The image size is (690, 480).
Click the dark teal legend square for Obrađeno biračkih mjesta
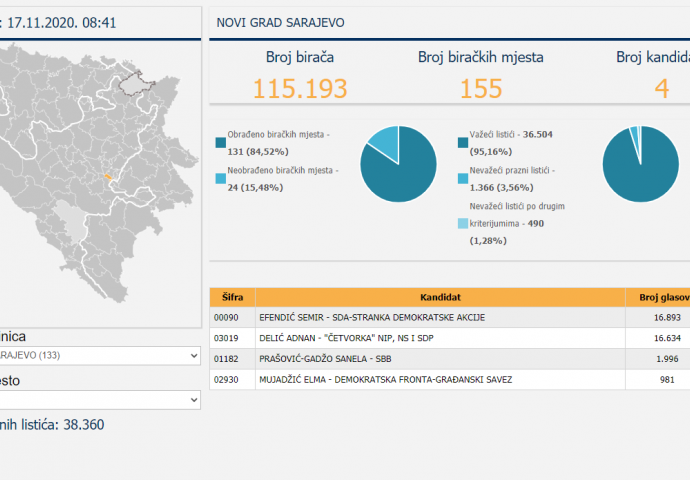coord(220,142)
